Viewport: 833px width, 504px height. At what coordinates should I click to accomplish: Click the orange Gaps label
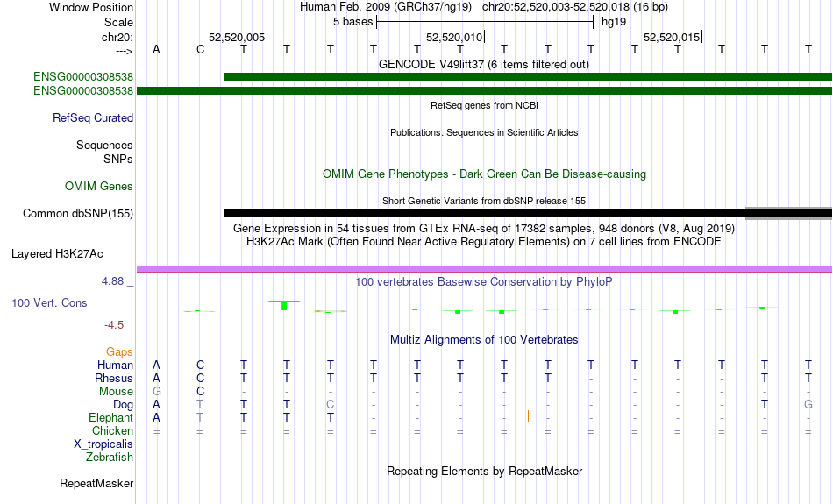119,351
